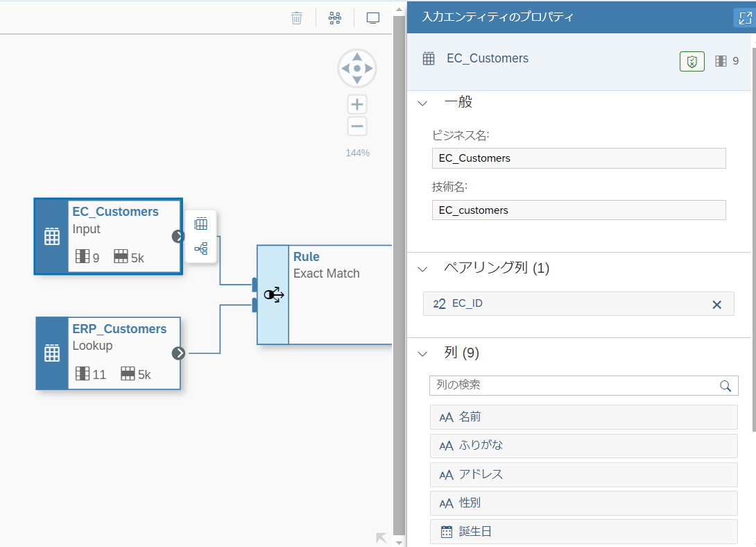Expand properties panel with maximize icon
The width and height of the screenshot is (756, 547).
(x=745, y=18)
